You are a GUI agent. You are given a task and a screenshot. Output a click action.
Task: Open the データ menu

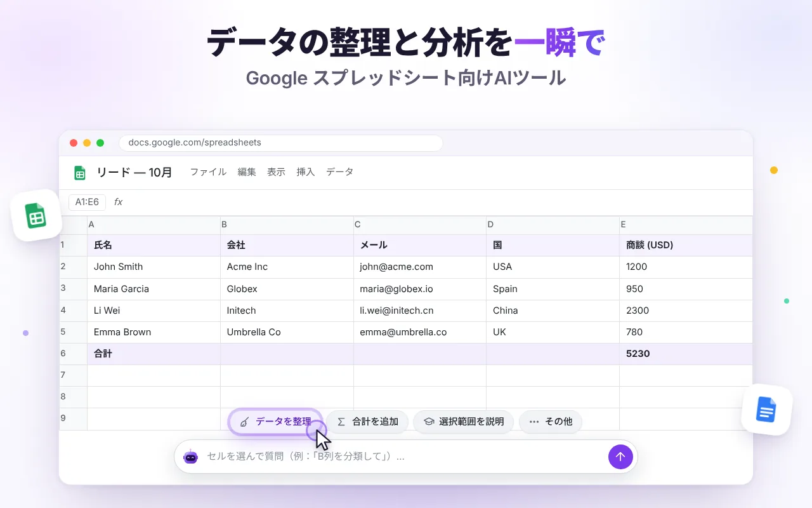point(339,172)
